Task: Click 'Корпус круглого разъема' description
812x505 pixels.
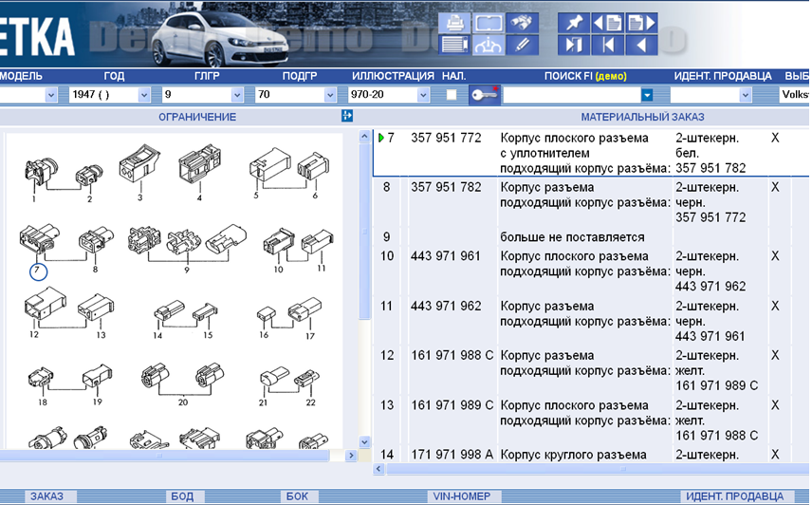Action: coord(573,455)
